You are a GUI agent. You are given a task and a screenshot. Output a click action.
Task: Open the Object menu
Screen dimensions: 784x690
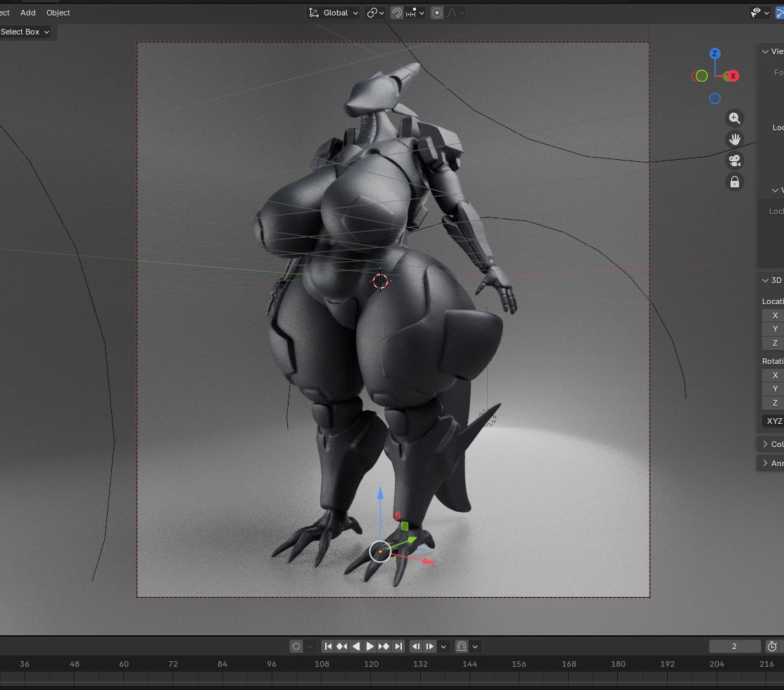click(58, 13)
